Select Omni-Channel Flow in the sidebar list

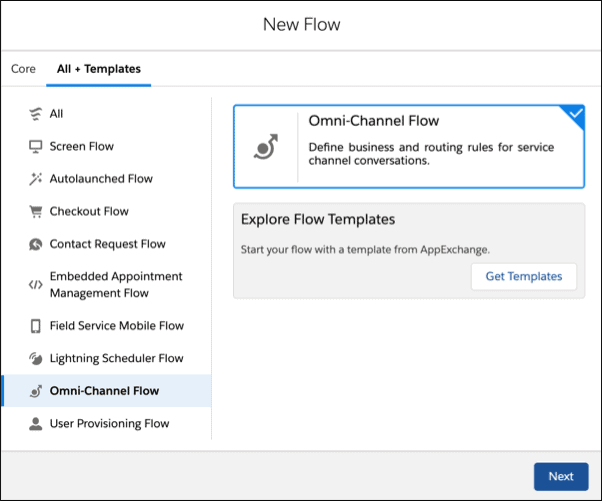(x=104, y=391)
